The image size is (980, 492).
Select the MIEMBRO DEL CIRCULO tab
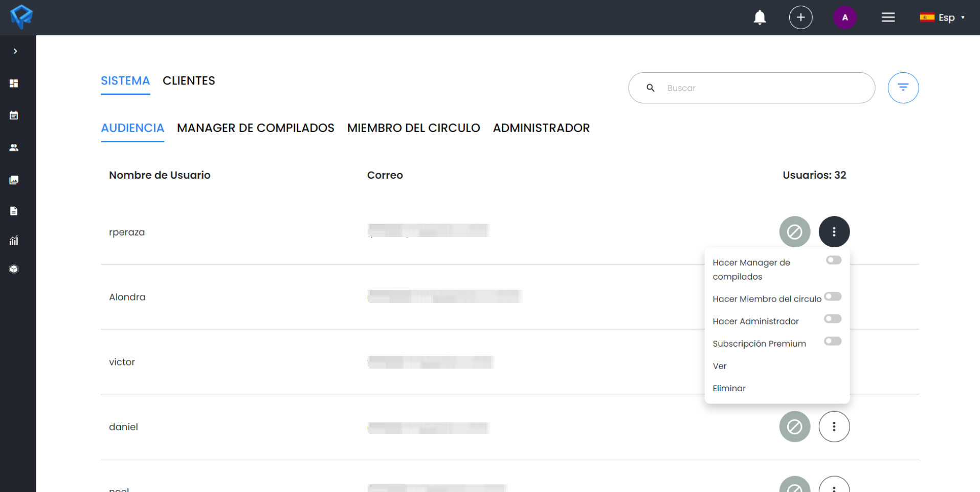pyautogui.click(x=413, y=128)
